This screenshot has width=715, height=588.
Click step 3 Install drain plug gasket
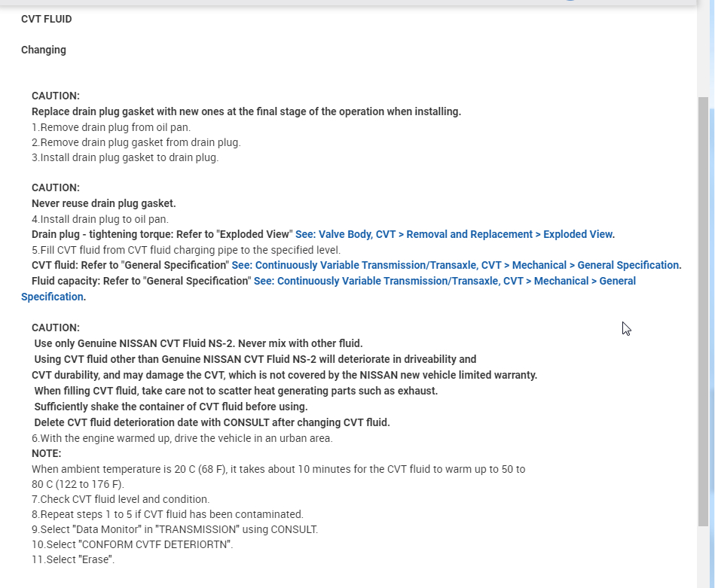(x=124, y=158)
